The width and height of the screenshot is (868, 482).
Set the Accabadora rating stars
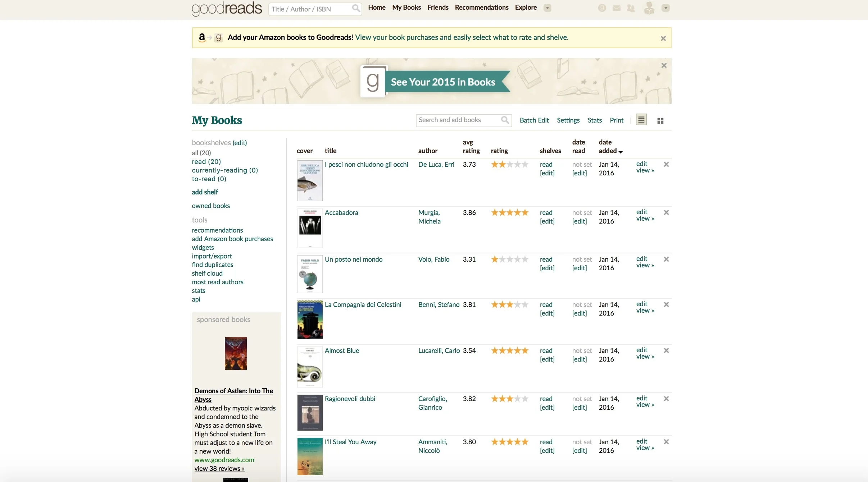click(510, 212)
